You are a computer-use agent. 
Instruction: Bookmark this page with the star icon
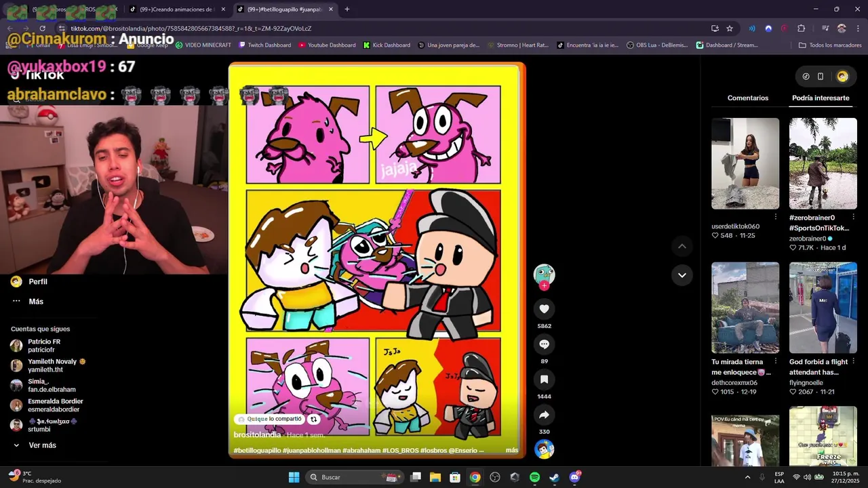point(730,28)
